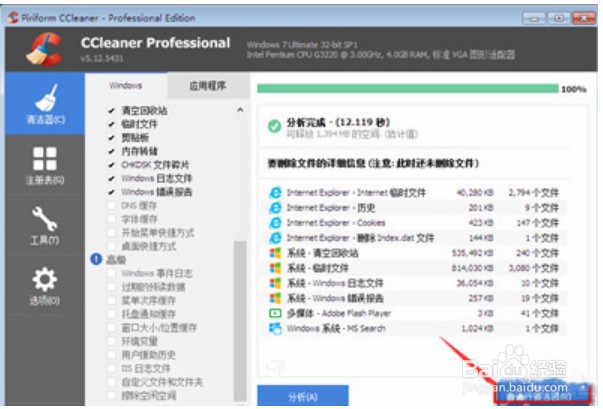Select 系统 - 临时文件 result row text

click(318, 268)
